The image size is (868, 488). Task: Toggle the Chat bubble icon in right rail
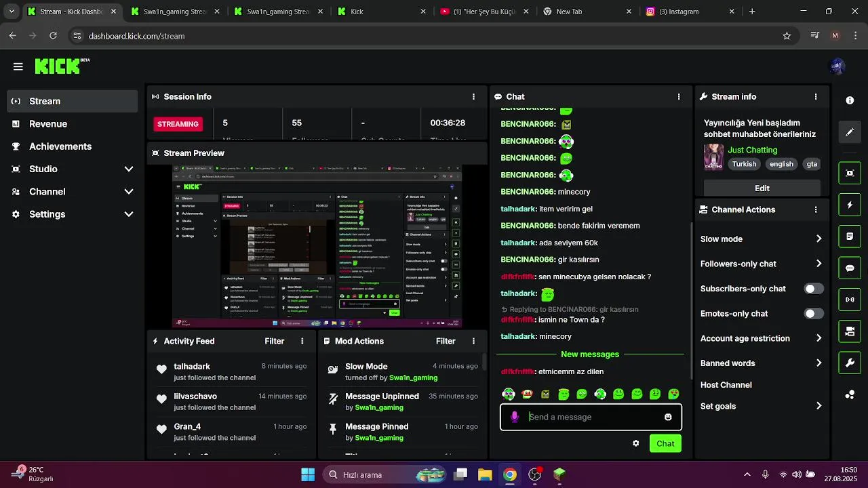(850, 268)
